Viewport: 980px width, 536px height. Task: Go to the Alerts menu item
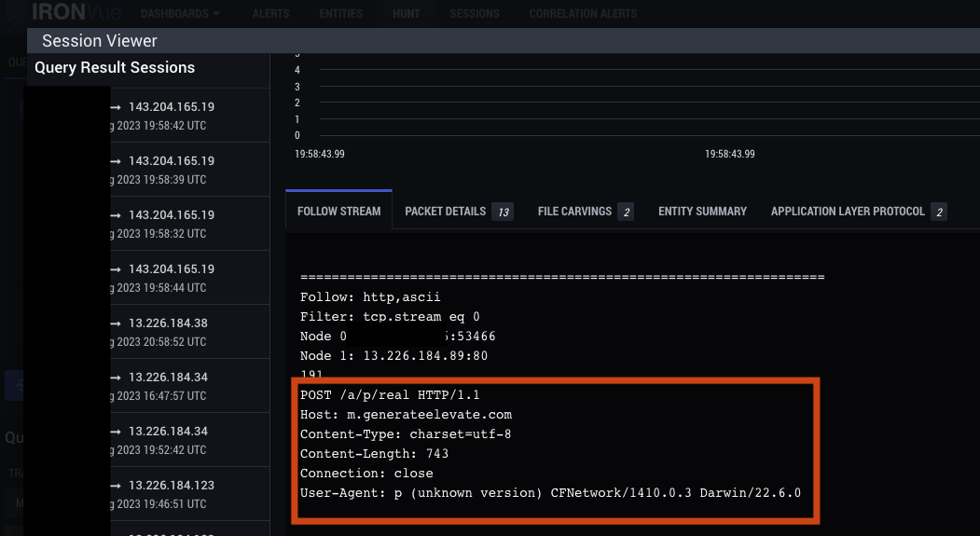click(270, 14)
